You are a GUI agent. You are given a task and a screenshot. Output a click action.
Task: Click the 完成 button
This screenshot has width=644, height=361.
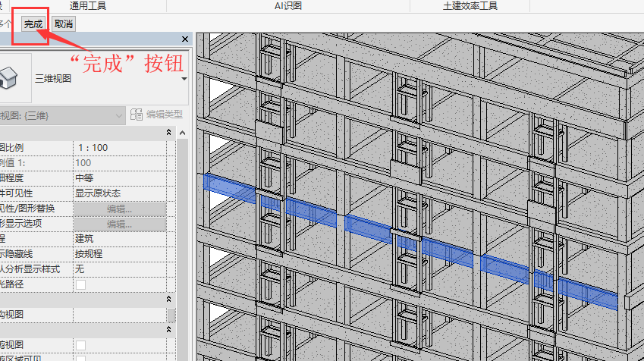pyautogui.click(x=33, y=24)
